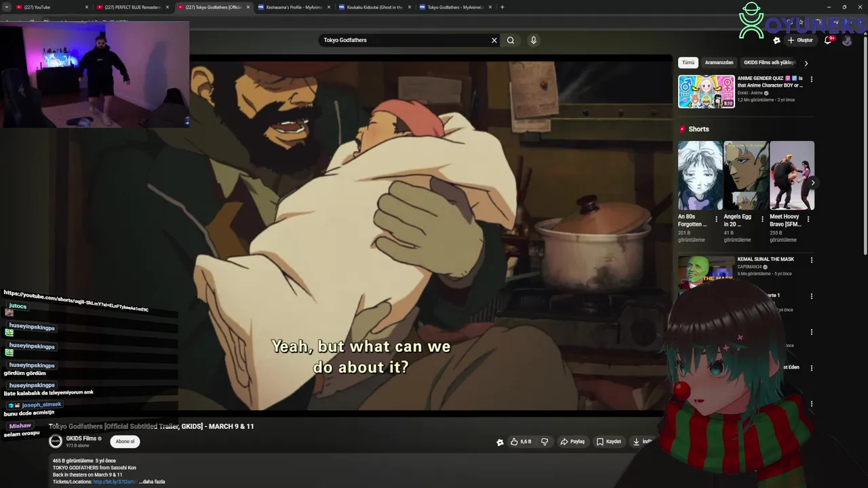Image resolution: width=868 pixels, height=488 pixels.
Task: Open KEMAL SUNAL THE MASK thumbnail
Action: pos(707,272)
